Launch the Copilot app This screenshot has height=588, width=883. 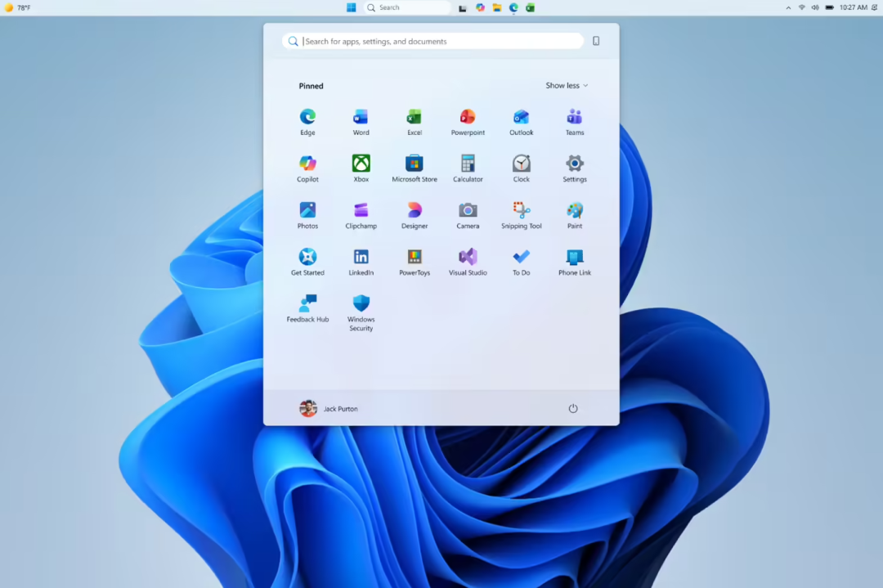coord(307,169)
